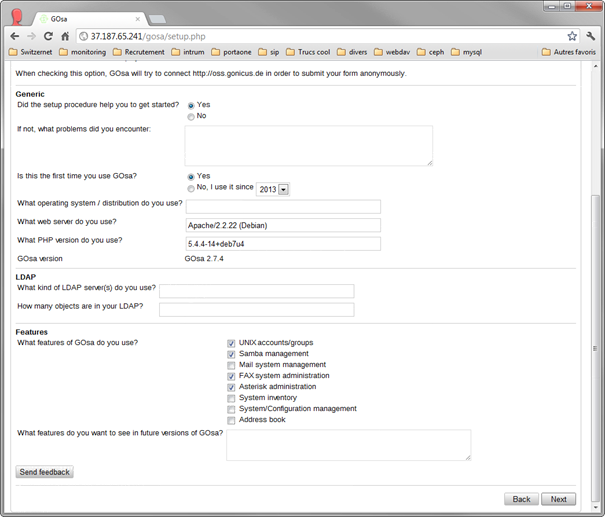Click the LDAP server kind field

pos(257,291)
